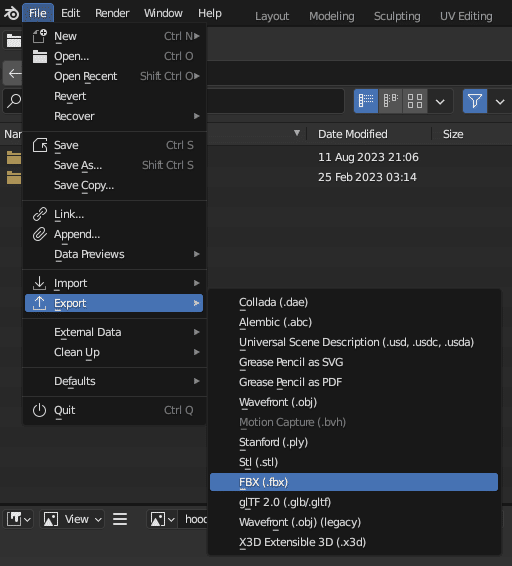This screenshot has height=566, width=512.
Task: Expand the Recover submenu
Action: 114,116
